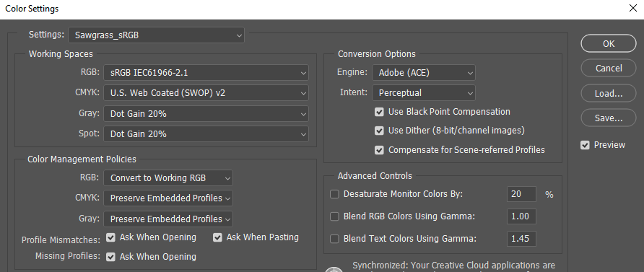
Task: Toggle the Preview checkbox
Action: click(585, 145)
